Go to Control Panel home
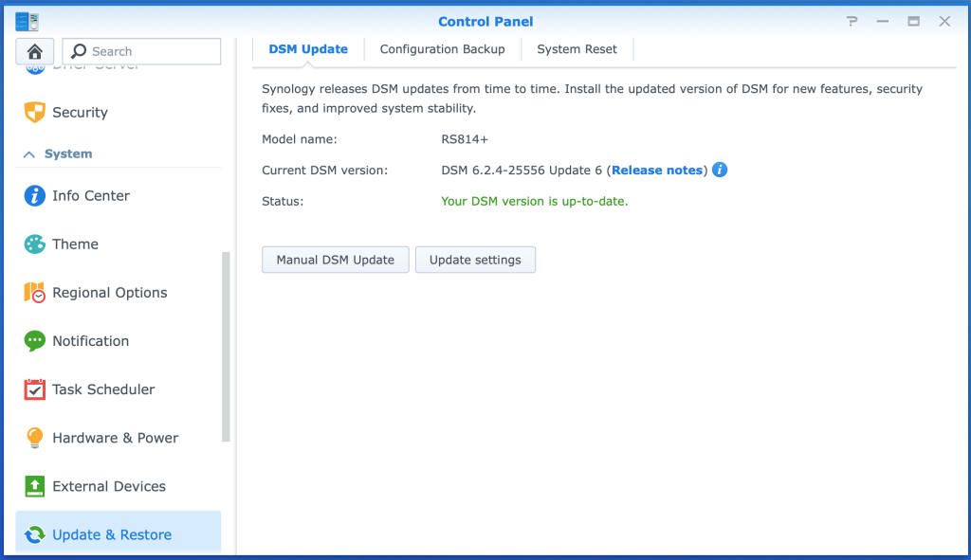971x560 pixels. click(35, 51)
